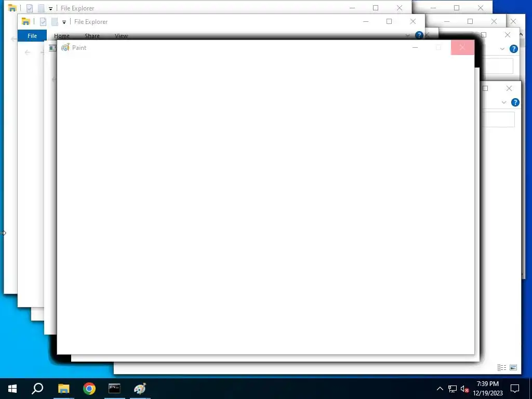Click folder icon in front File Explorer title bar

pos(26,21)
